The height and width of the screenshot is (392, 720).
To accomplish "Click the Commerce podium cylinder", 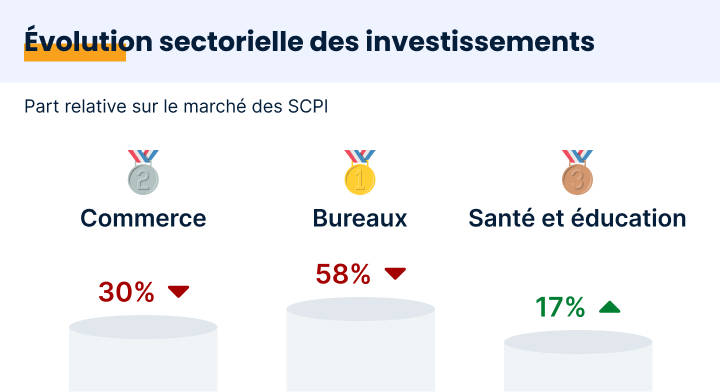I will coord(143,353).
